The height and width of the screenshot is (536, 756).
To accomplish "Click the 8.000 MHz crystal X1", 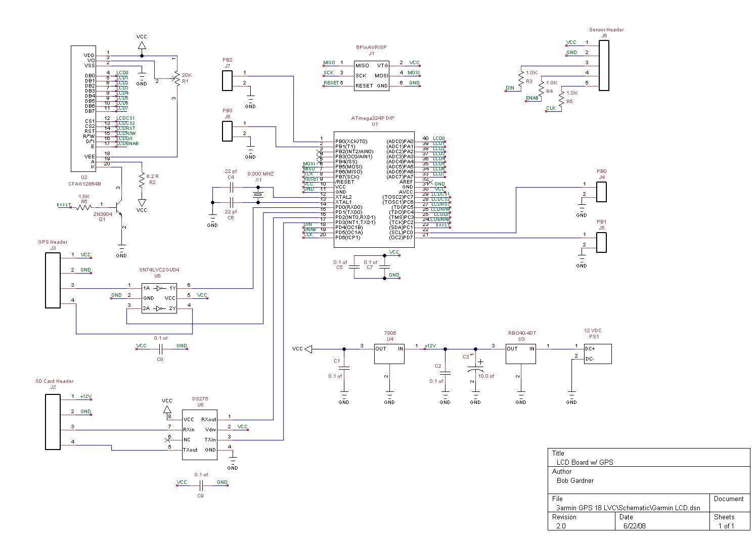I will coord(258,195).
